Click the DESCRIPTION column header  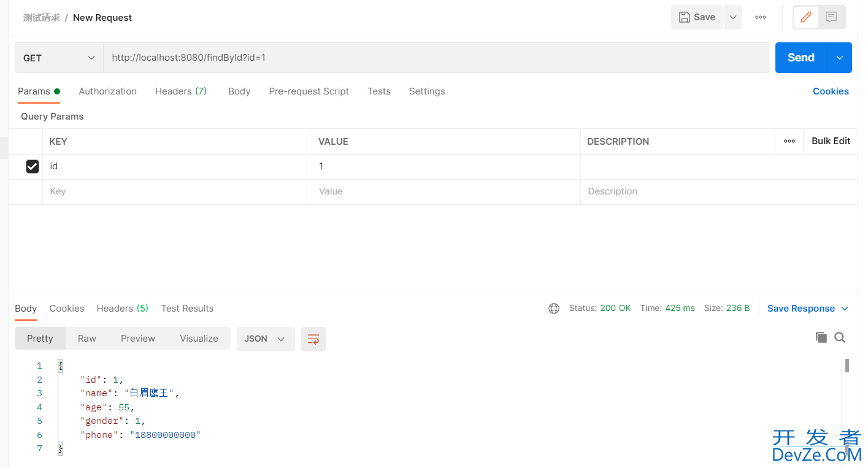[618, 142]
